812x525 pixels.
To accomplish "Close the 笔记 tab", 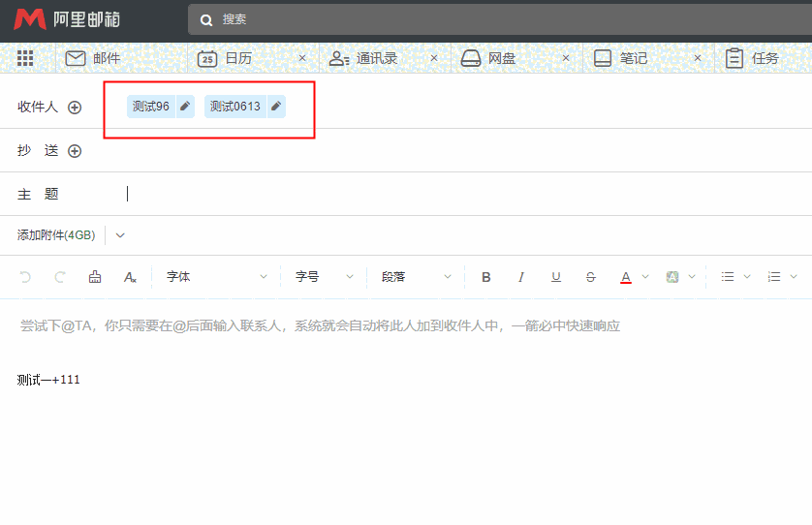I will coord(698,58).
